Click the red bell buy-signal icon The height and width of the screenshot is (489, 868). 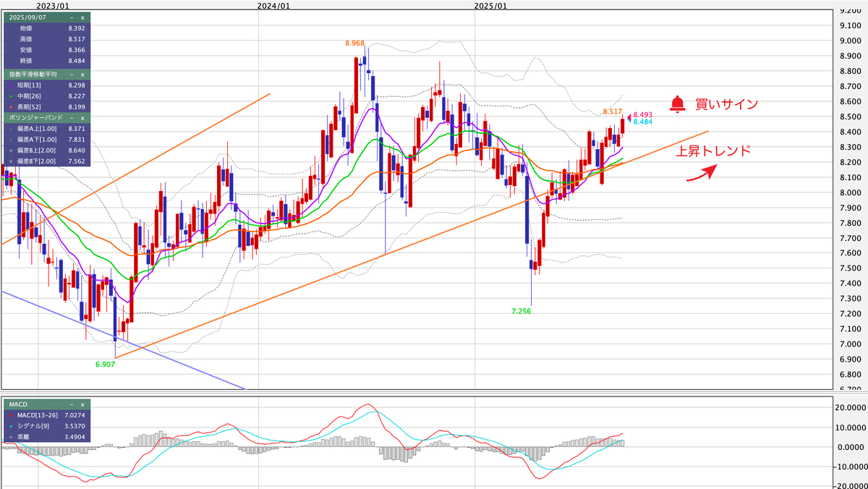[677, 104]
